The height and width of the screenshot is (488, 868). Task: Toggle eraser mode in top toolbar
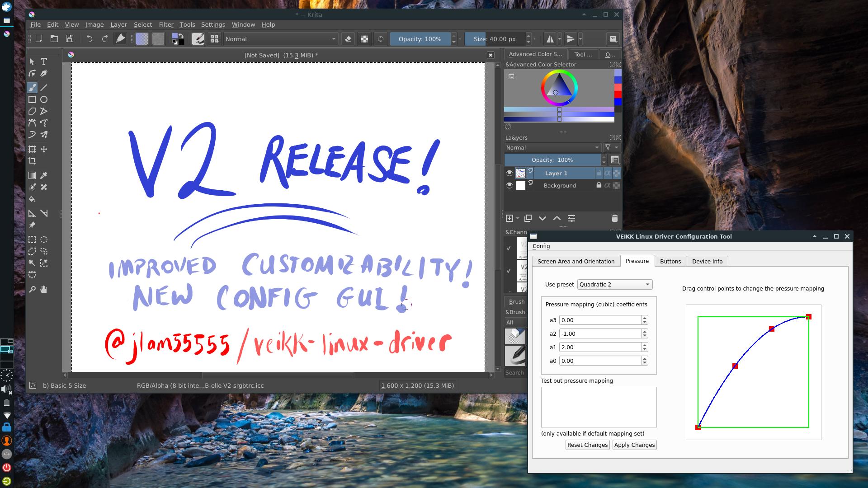(348, 39)
